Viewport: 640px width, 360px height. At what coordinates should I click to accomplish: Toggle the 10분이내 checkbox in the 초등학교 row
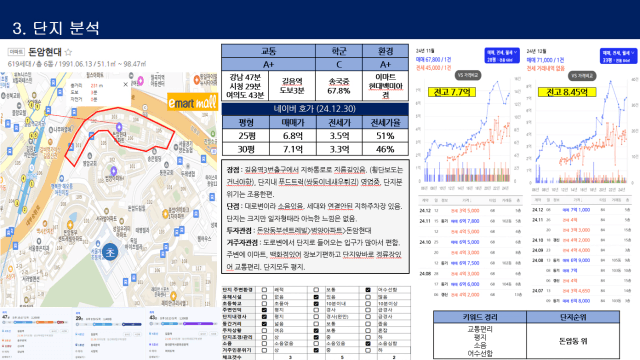pyautogui.click(x=316, y=303)
